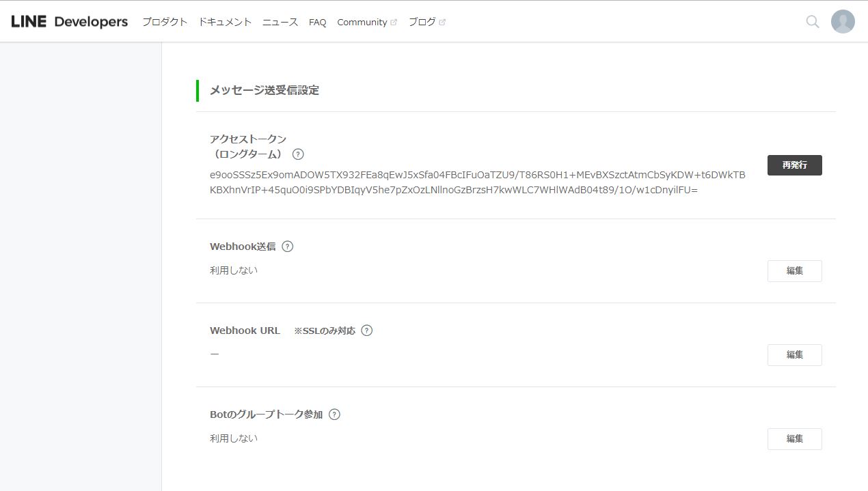Click 編集 for the Webhook URL setting
The image size is (868, 491).
794,354
